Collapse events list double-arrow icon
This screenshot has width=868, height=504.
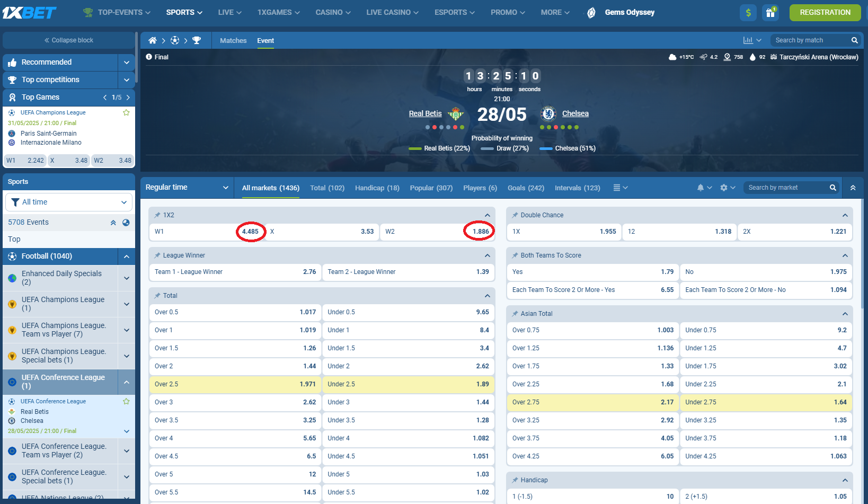pyautogui.click(x=113, y=223)
